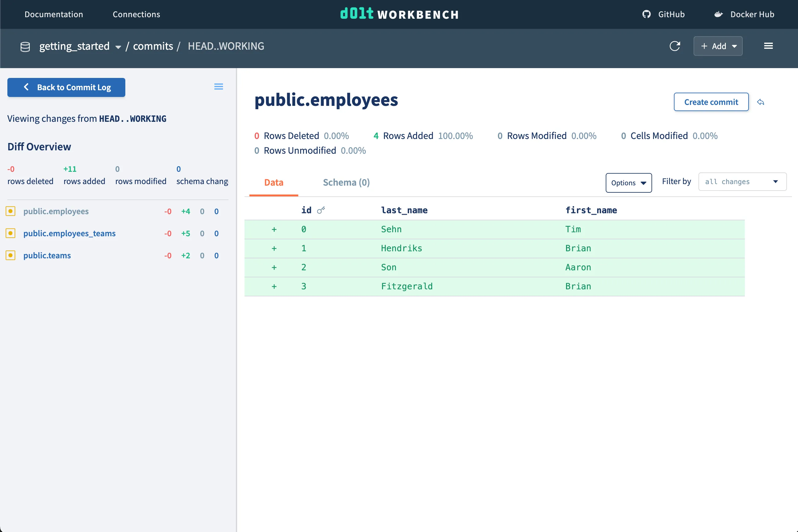Click Back to Commit Log
The image size is (798, 532).
click(x=66, y=87)
